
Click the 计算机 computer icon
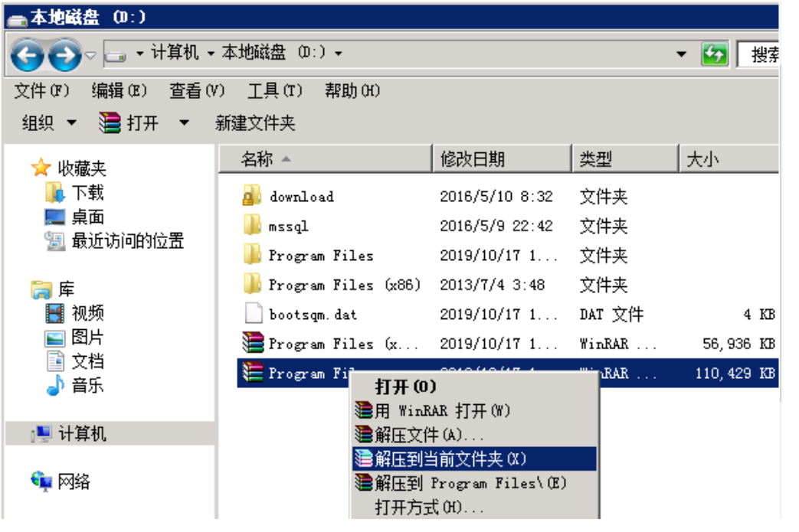(41, 434)
